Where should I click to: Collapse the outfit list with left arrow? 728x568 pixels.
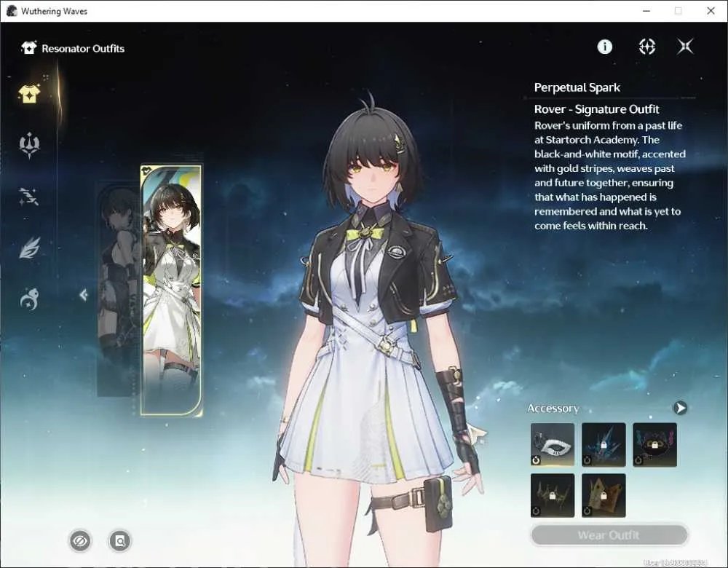click(x=84, y=294)
